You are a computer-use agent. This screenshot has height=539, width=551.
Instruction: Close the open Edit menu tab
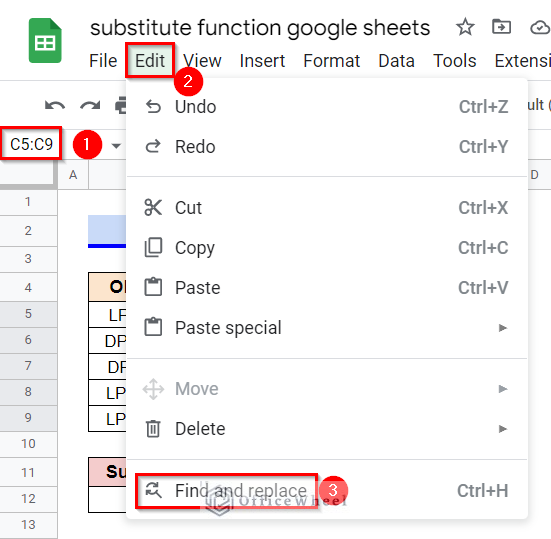point(150,61)
